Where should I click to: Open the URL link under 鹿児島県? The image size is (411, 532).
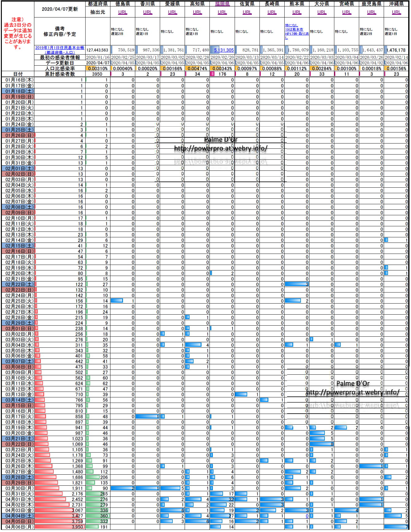[371, 12]
